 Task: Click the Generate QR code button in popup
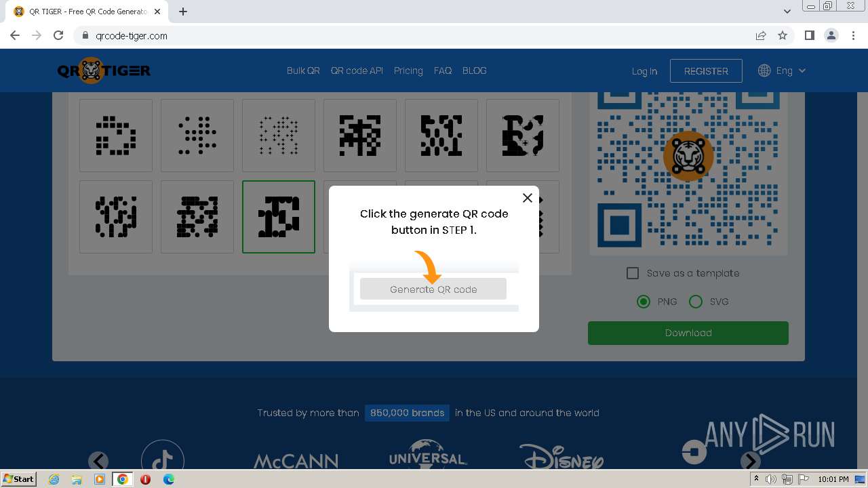coord(433,289)
